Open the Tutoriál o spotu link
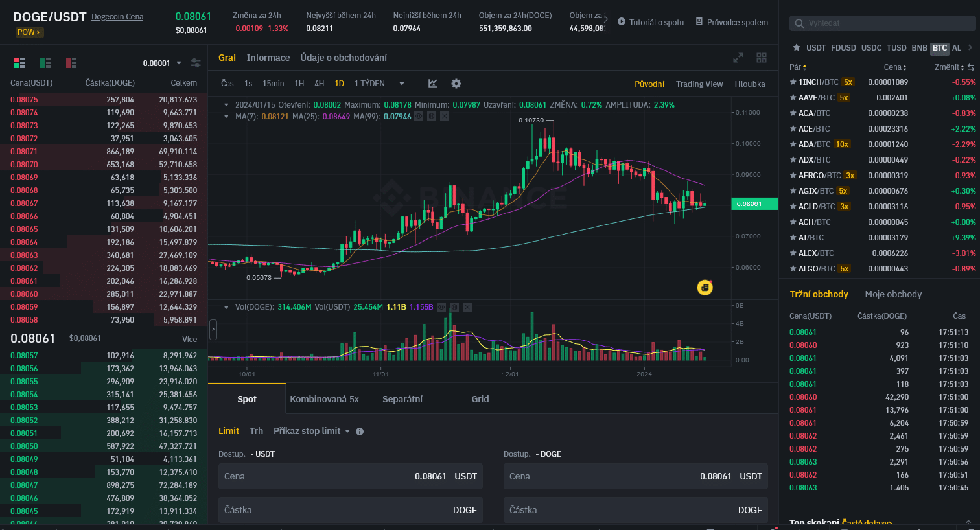The width and height of the screenshot is (980, 530). [x=657, y=22]
